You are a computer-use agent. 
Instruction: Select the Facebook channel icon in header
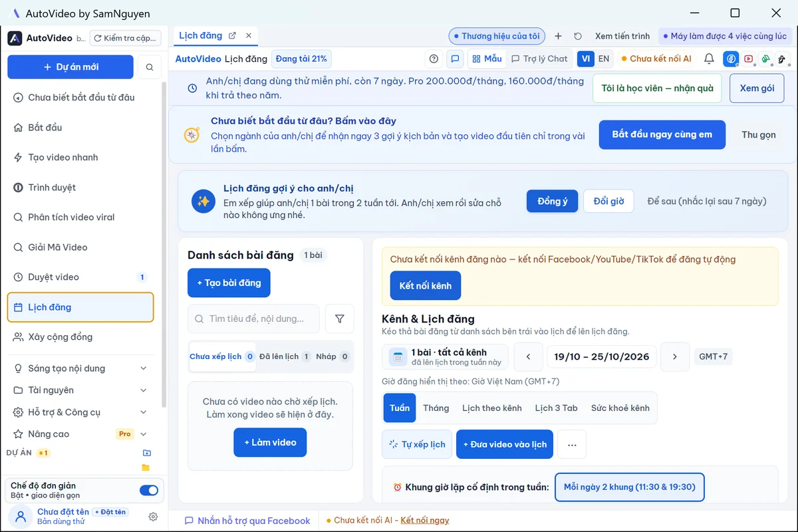point(731,59)
